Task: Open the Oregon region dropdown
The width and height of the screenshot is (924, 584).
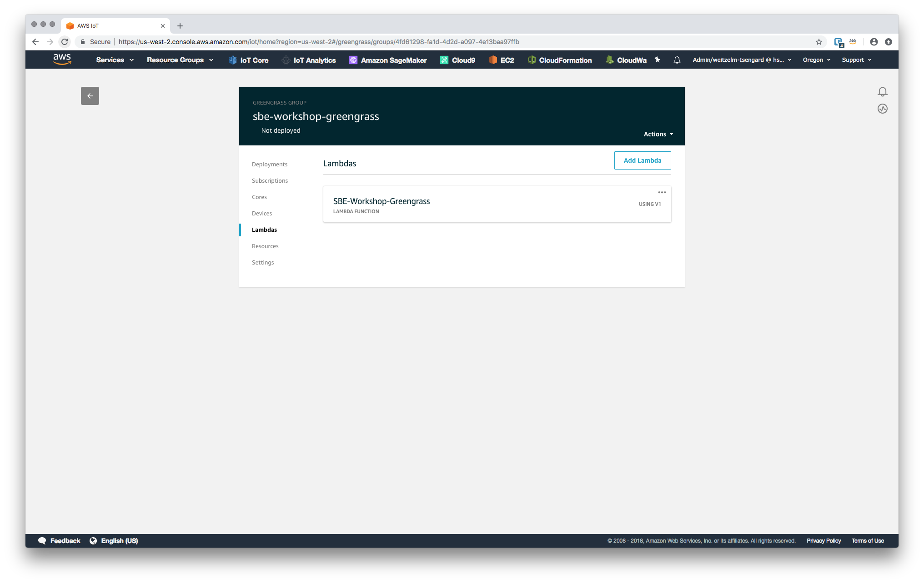Action: 817,60
